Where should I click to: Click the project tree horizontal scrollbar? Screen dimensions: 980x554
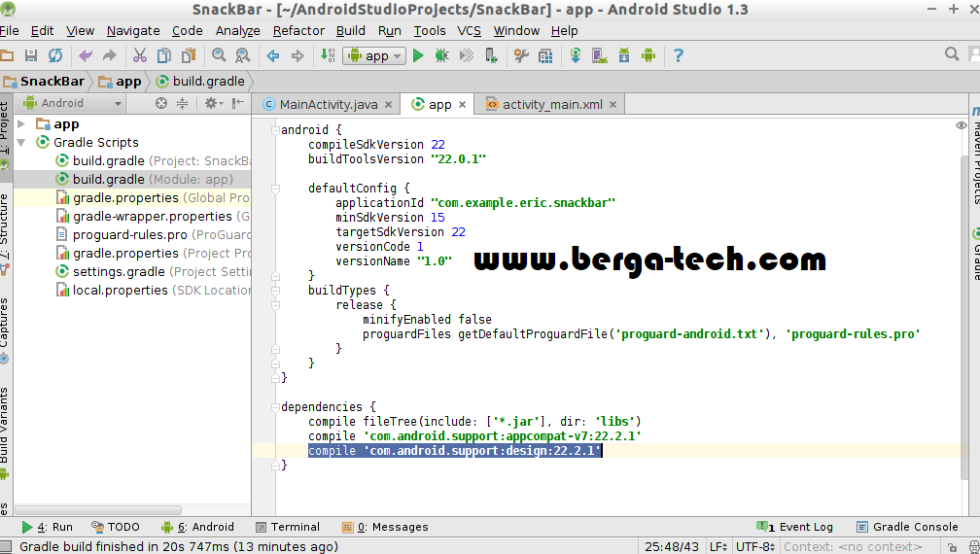[x=98, y=510]
